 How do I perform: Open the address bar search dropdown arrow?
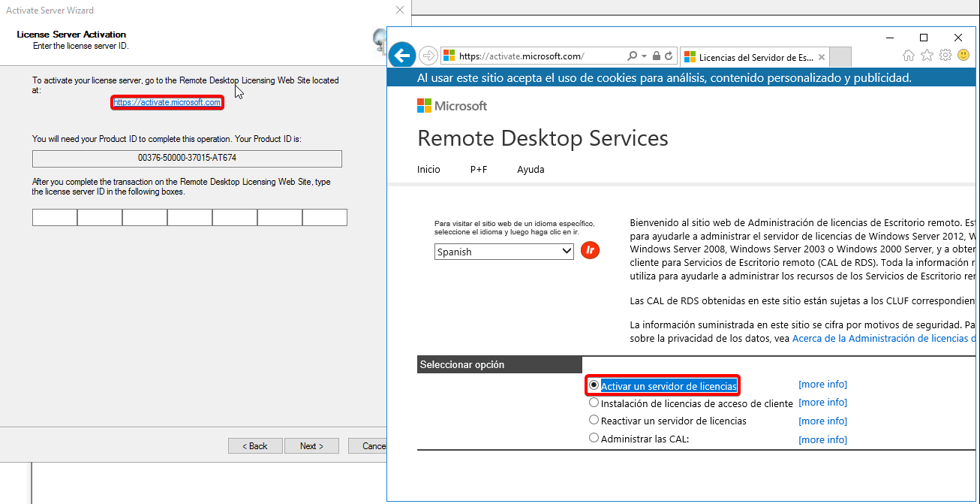coord(645,56)
